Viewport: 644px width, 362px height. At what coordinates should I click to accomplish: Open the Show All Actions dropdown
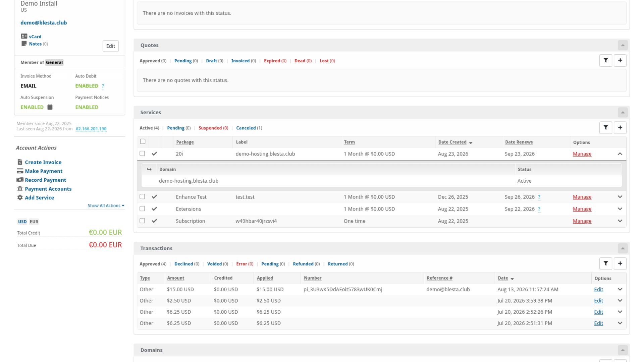coord(106,205)
